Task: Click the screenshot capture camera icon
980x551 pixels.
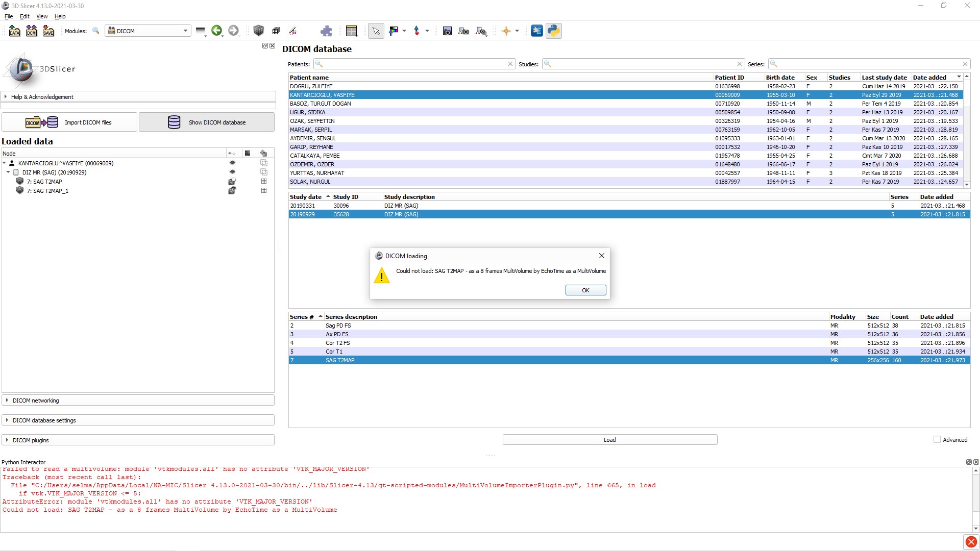Action: point(447,31)
